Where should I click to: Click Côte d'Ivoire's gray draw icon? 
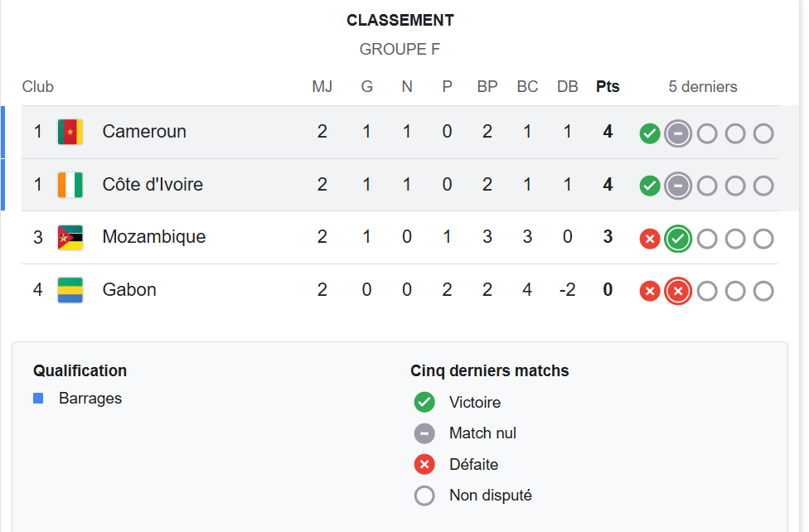click(x=678, y=186)
